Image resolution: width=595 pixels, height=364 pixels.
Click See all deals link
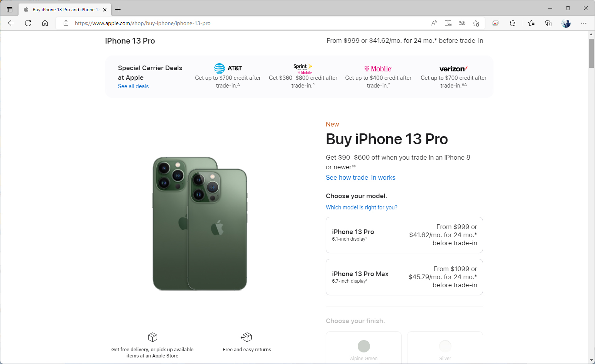pyautogui.click(x=133, y=86)
